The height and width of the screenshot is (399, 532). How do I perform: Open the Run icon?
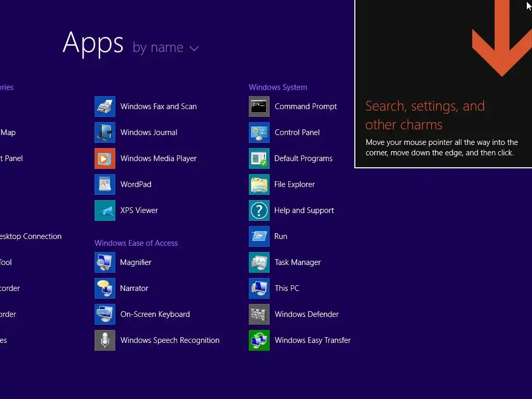tap(259, 236)
